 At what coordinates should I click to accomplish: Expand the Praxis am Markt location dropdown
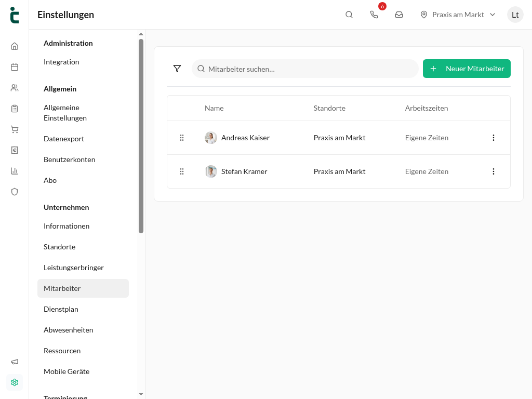tap(458, 15)
